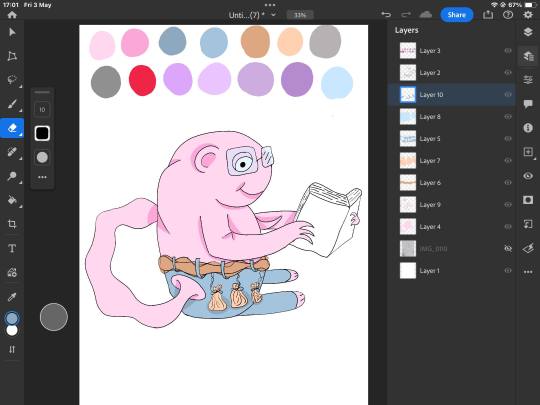Add clipping mask to layer
Screen dimensions: 540x405
(x=528, y=224)
